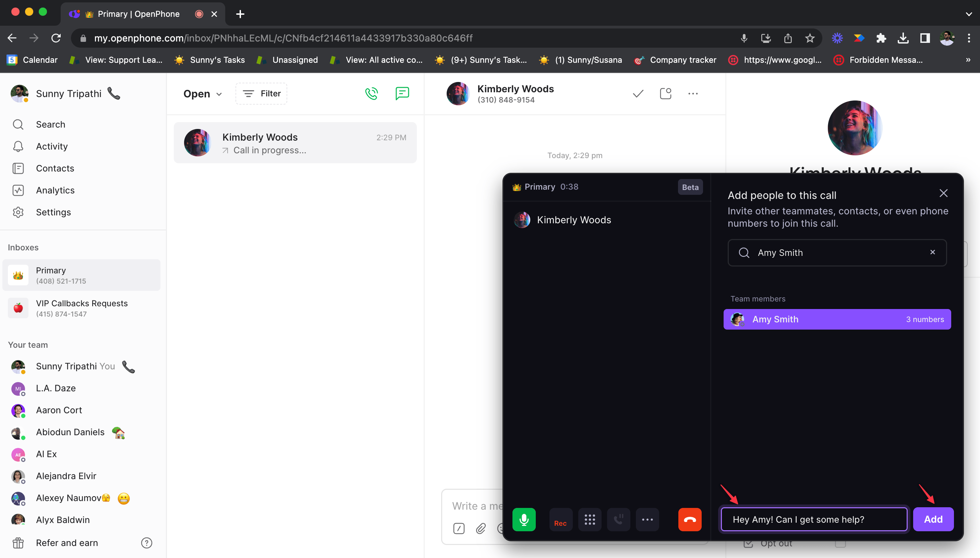Select the Analytics menu item in sidebar
Viewport: 980px width, 558px height.
tap(55, 190)
